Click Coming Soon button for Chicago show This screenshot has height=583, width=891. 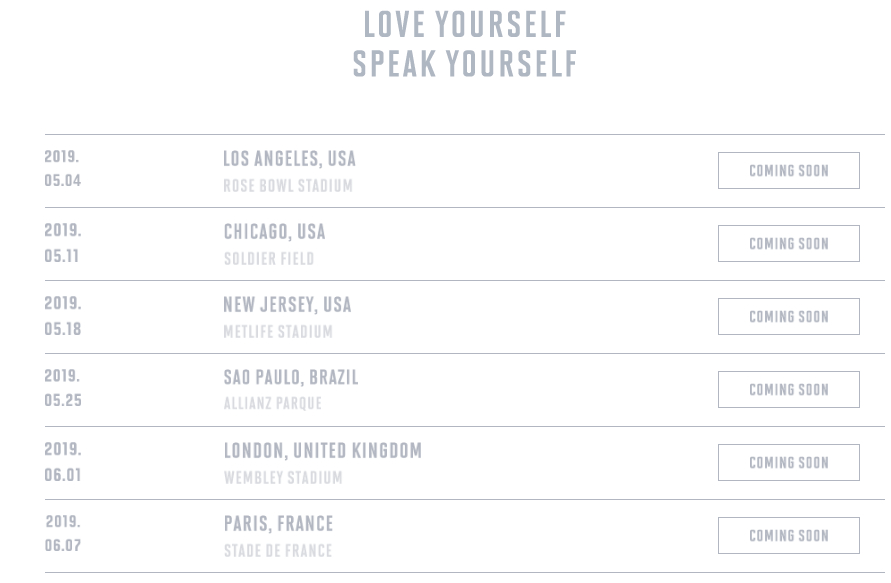(x=789, y=244)
